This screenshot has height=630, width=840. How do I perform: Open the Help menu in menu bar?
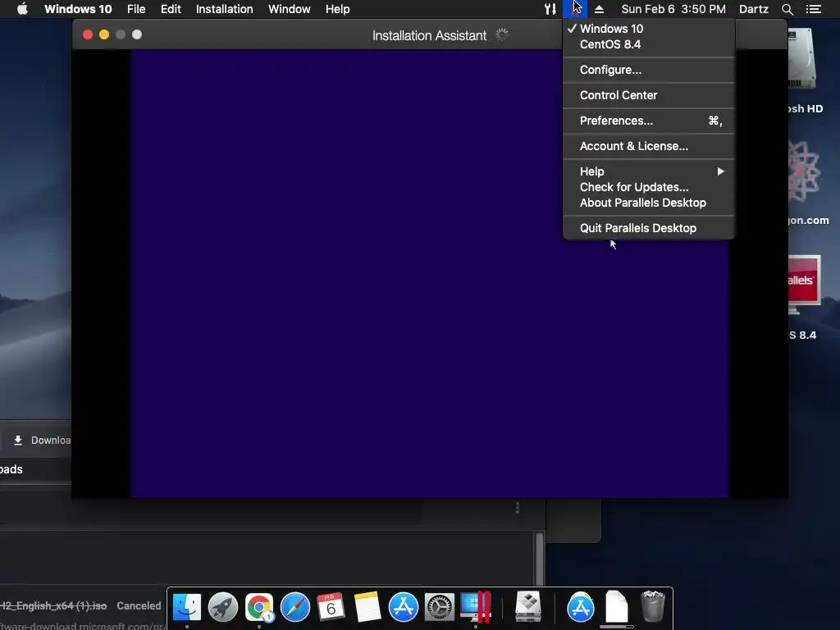tap(337, 9)
